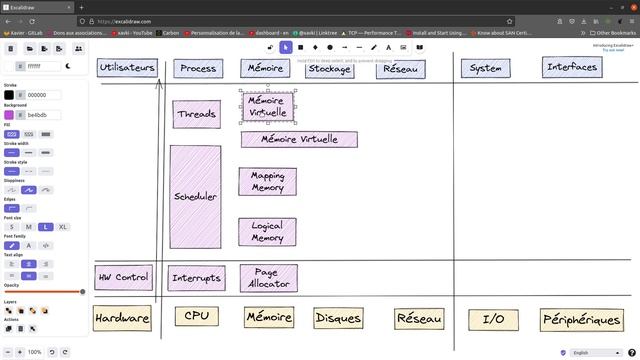
Task: Bring selection to front layer
Action: [44, 311]
